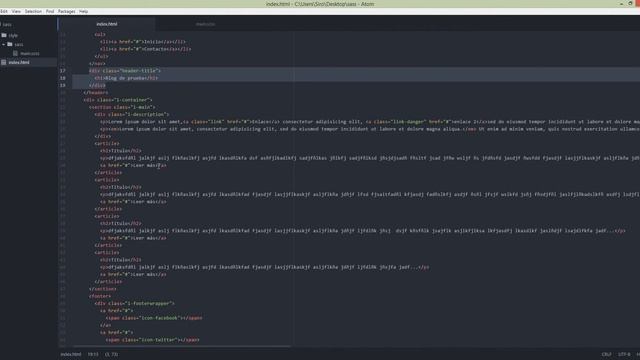Image resolution: width=640 pixels, height=360 pixels.
Task: Click the 'icon-twitter' span code line
Action: [x=153, y=340]
